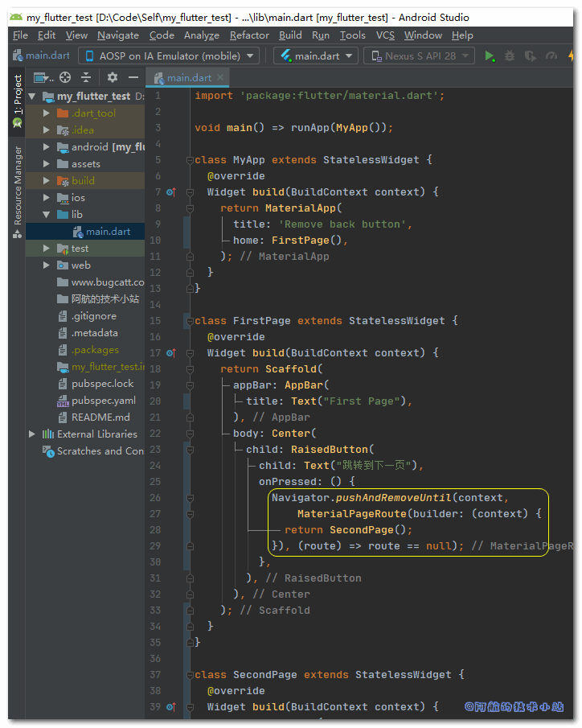Toggle code fold for class MyApp on line 5

191,160
